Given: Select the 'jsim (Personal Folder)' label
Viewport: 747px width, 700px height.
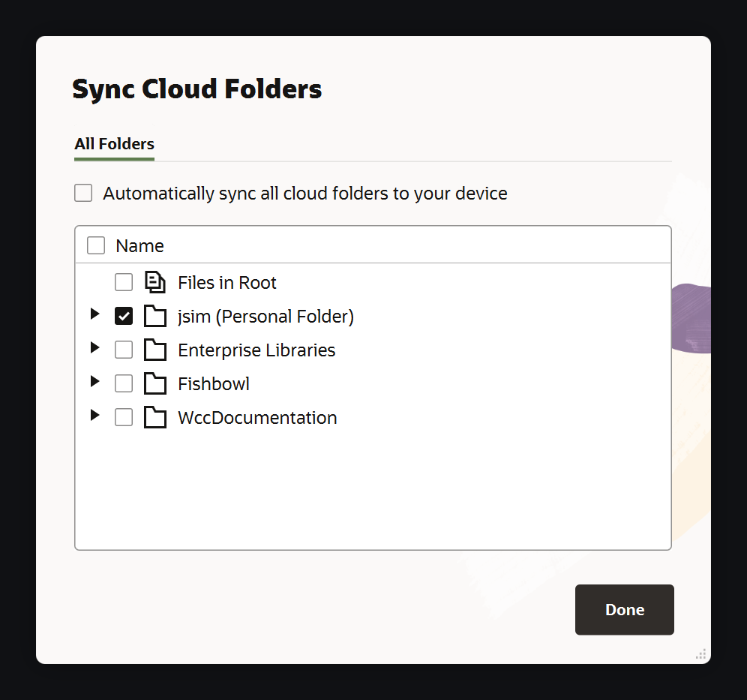Looking at the screenshot, I should (265, 317).
